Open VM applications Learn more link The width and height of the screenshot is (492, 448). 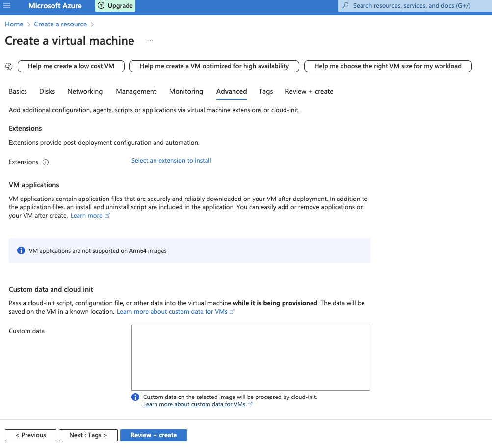(x=86, y=215)
